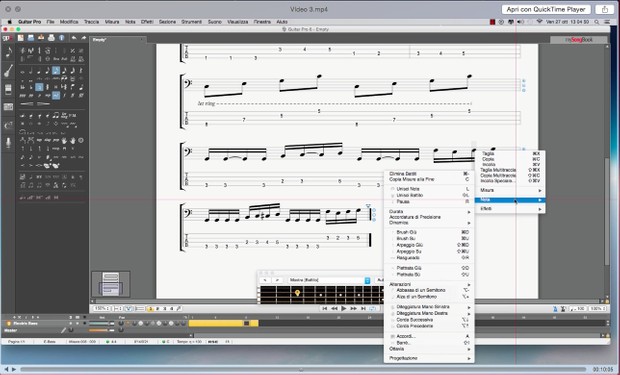Click the highlighted mf dynamic icon
This screenshot has width=620, height=375.
pyautogui.click(x=56, y=95)
